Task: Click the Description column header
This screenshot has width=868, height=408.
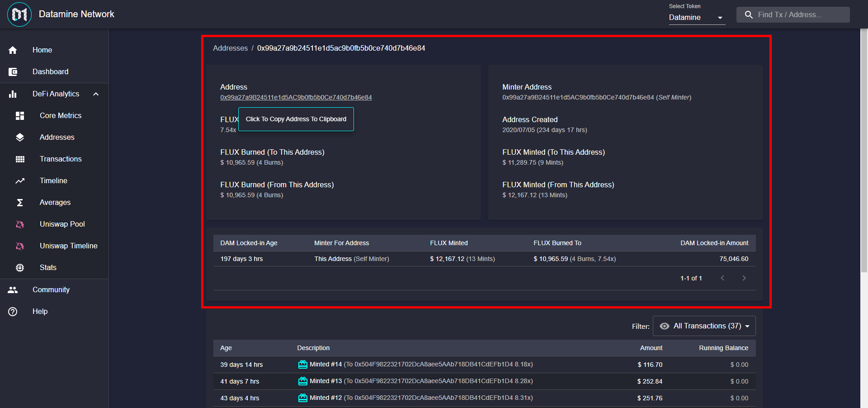Action: [313, 348]
